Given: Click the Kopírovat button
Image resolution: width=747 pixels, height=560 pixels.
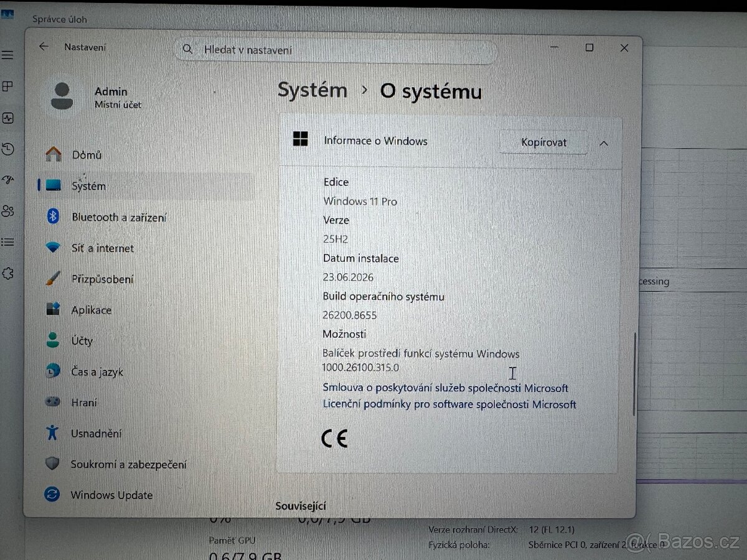Looking at the screenshot, I should (543, 142).
